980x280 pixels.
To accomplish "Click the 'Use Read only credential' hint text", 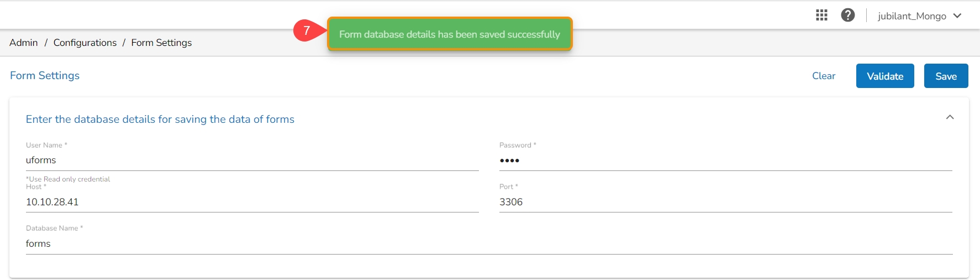I will coord(69,179).
